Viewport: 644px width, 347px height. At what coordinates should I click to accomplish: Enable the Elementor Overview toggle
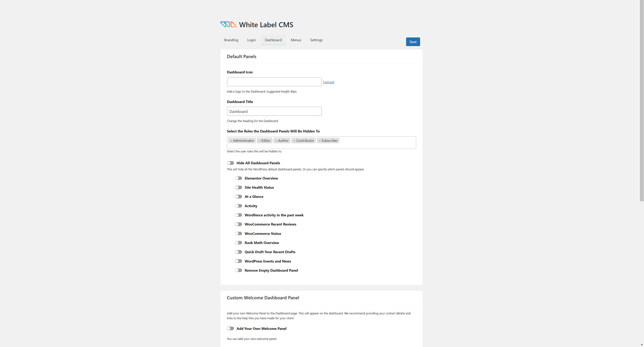click(238, 178)
